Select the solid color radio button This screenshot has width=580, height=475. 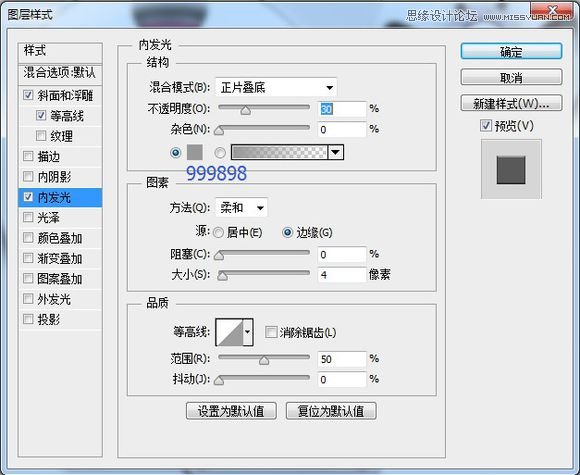tap(176, 152)
